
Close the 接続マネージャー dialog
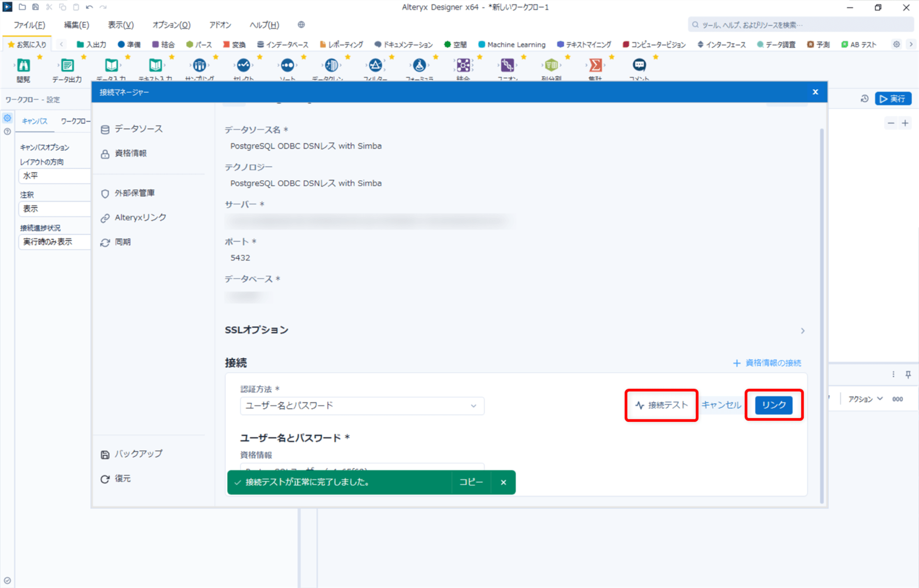pyautogui.click(x=815, y=92)
